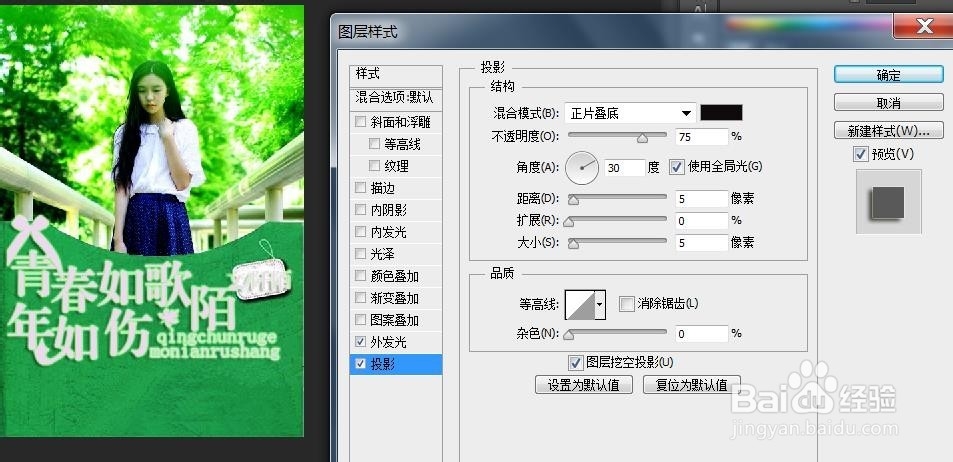Viewport: 953px width, 462px height.
Task: Click the 大小 value field
Action: pyautogui.click(x=701, y=243)
